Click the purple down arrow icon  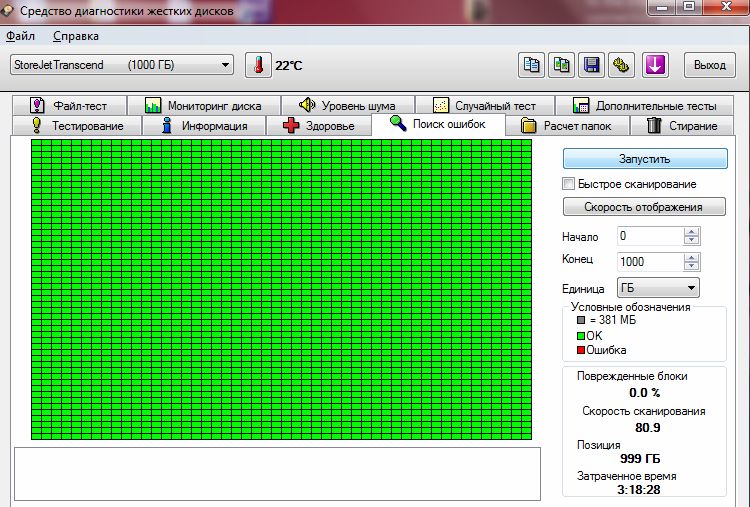point(655,65)
